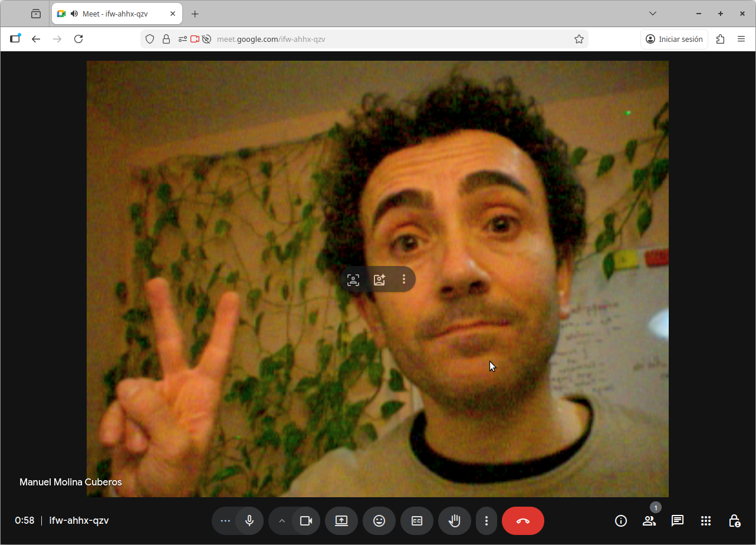Share your screen with Present now

pos(341,521)
